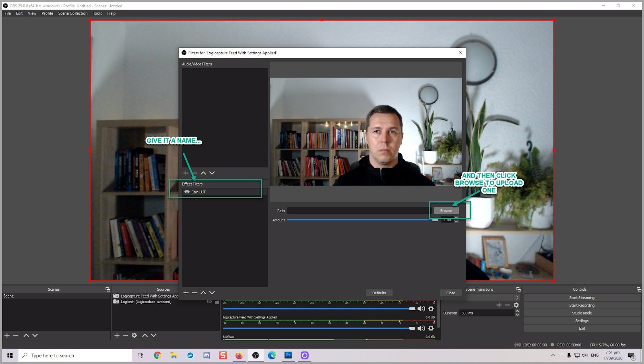The height and width of the screenshot is (364, 644).
Task: Add a scene transition with plus
Action: (x=499, y=305)
